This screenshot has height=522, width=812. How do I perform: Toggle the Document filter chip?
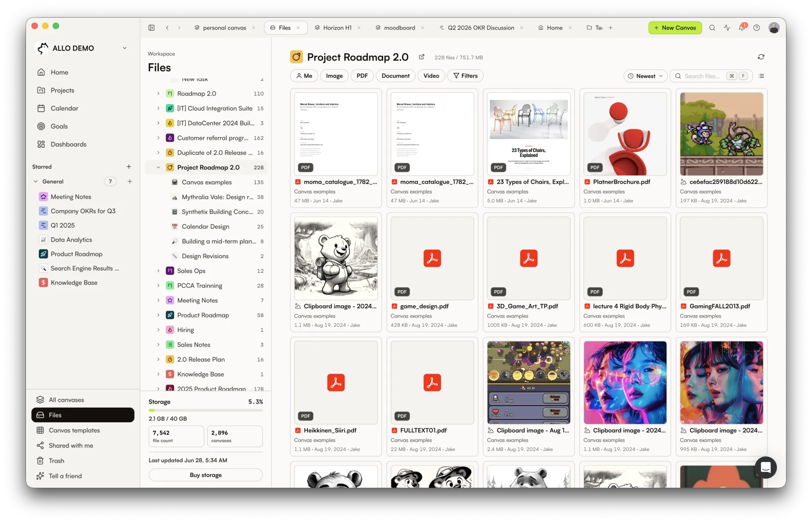(395, 76)
